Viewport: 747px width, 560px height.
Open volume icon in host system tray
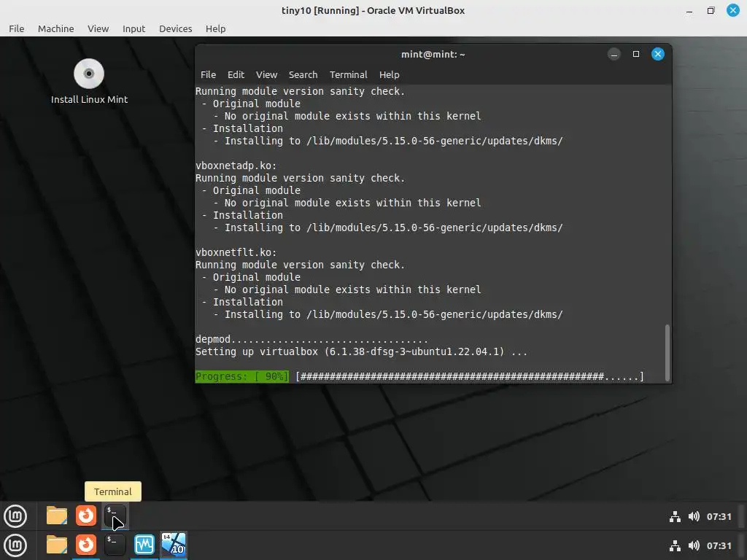(x=694, y=545)
